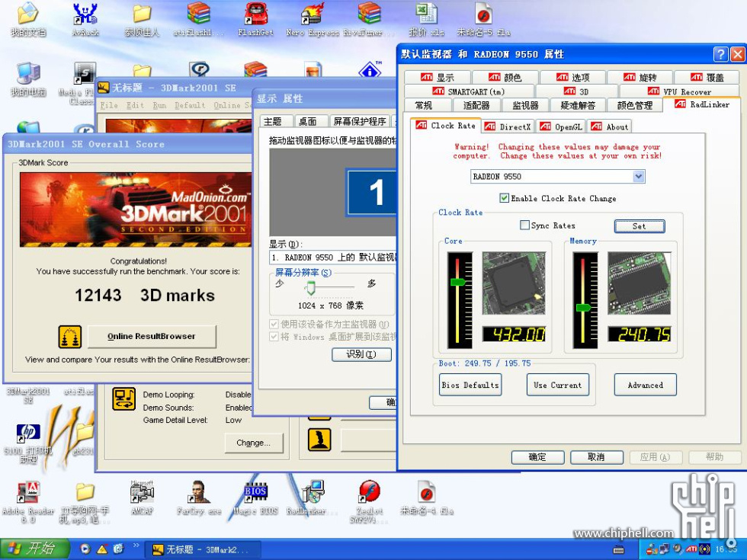Open Edit menu in 3DMark2001 window

coord(136,105)
